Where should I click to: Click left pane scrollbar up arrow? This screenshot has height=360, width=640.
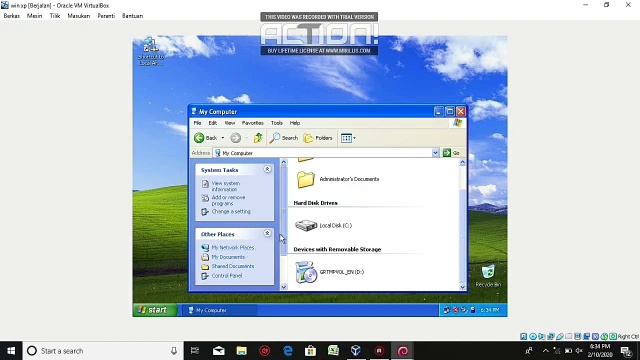click(284, 162)
